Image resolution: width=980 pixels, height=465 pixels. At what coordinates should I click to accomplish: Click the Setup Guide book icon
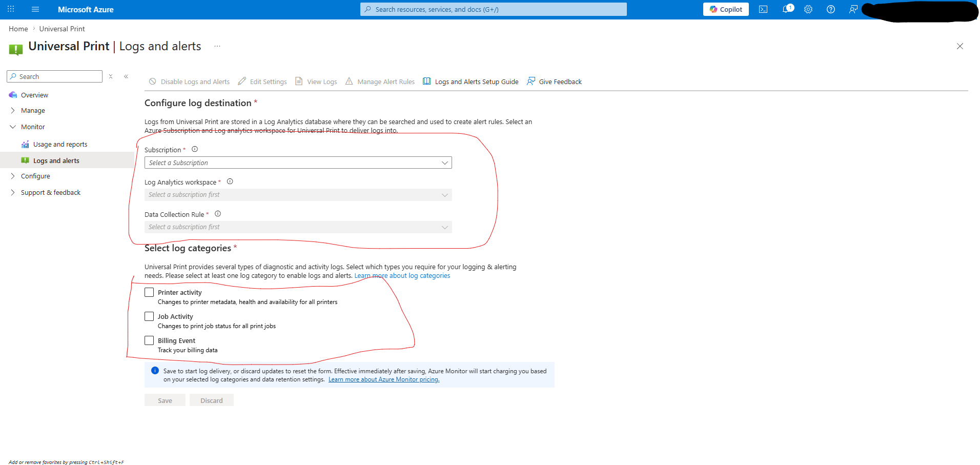426,81
